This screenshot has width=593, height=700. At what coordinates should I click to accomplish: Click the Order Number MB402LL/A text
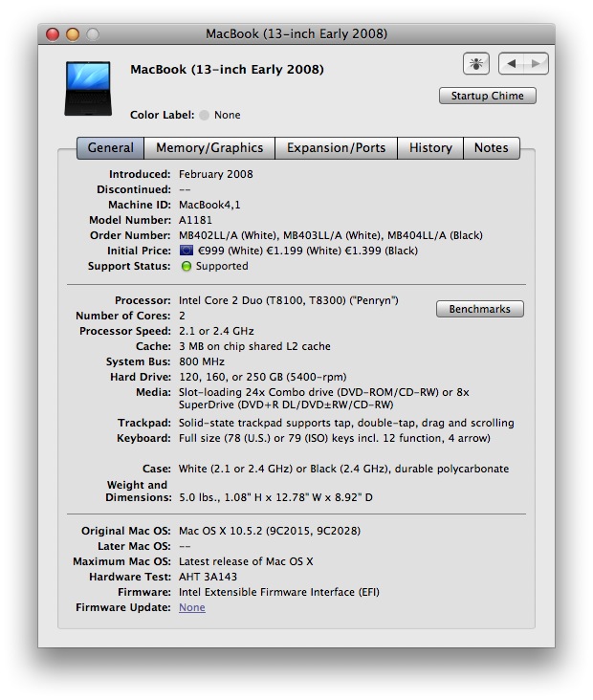click(x=229, y=235)
